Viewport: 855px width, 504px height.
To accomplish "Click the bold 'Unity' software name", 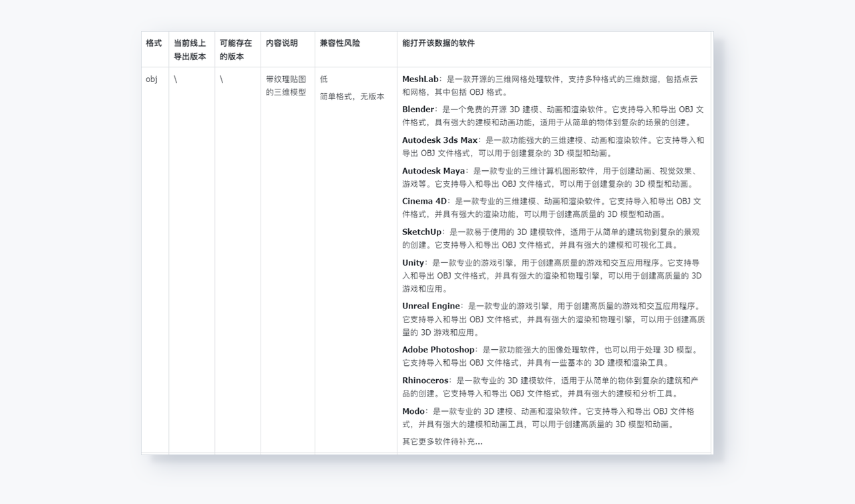I will tap(413, 262).
